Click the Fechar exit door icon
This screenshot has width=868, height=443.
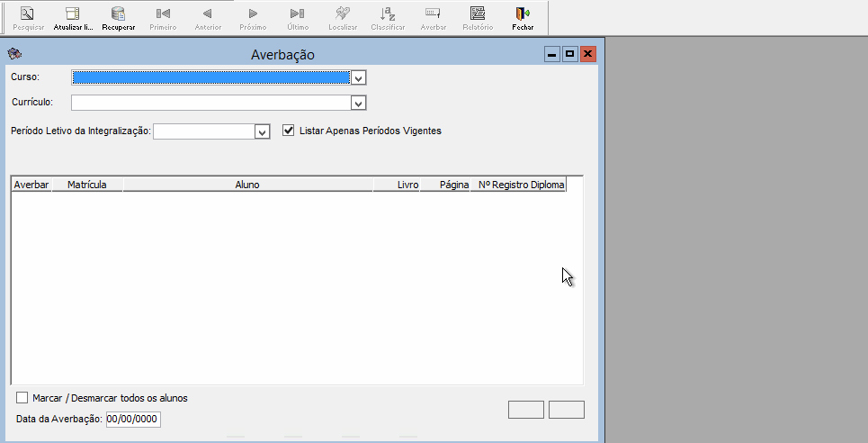(523, 14)
